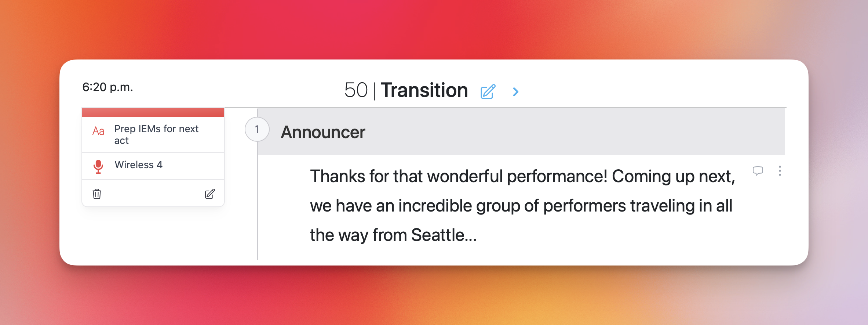Go to next item with blue chevron
This screenshot has width=868, height=325.
[515, 91]
